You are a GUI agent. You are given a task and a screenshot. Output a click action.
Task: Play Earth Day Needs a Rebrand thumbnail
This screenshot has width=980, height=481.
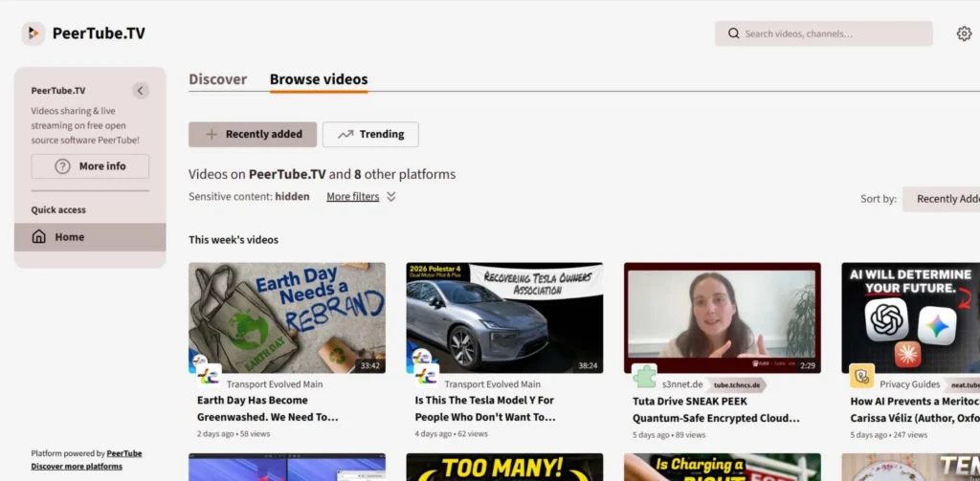tap(287, 318)
